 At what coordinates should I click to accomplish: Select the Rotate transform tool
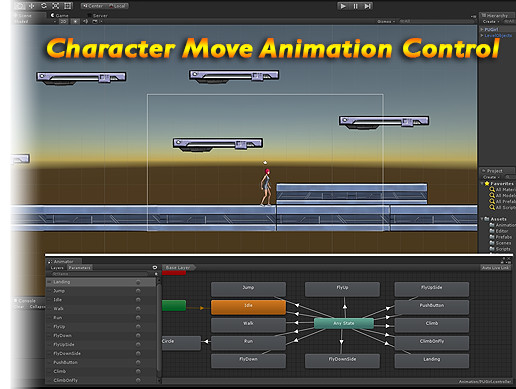44,6
